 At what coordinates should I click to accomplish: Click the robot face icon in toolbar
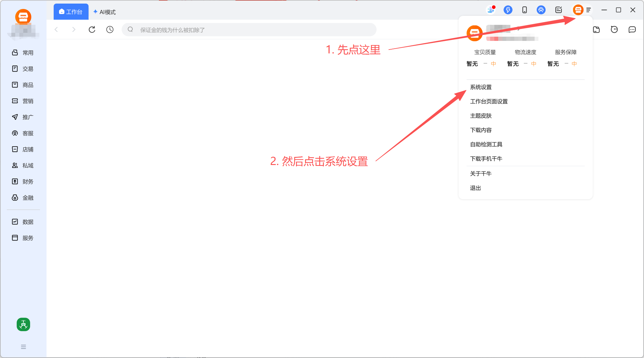tap(614, 30)
